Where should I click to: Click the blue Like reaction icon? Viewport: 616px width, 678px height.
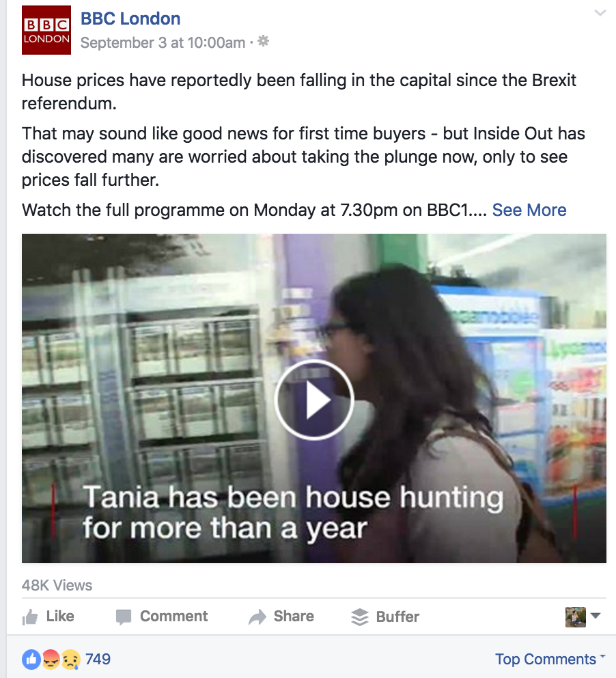[31, 660]
